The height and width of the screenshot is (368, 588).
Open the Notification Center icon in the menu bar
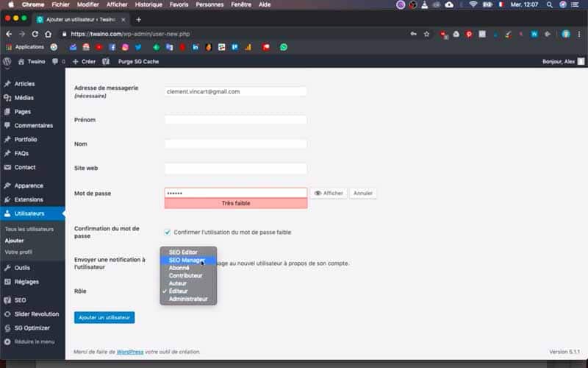[575, 4]
